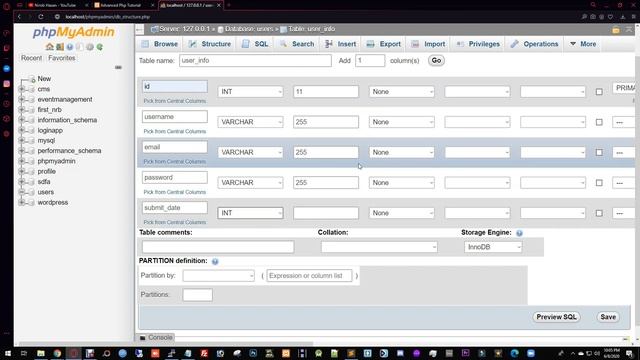
Task: Click the wordpress database icon
Action: click(31, 202)
